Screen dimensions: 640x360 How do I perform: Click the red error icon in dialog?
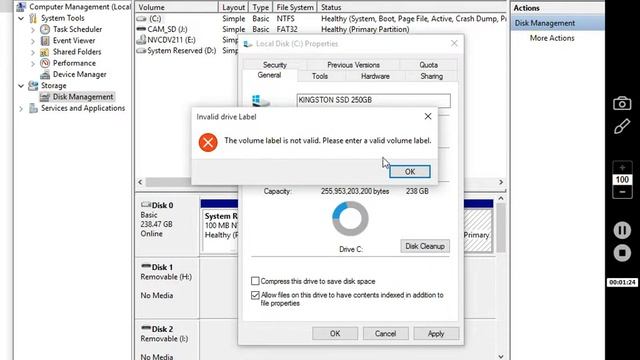tap(208, 142)
